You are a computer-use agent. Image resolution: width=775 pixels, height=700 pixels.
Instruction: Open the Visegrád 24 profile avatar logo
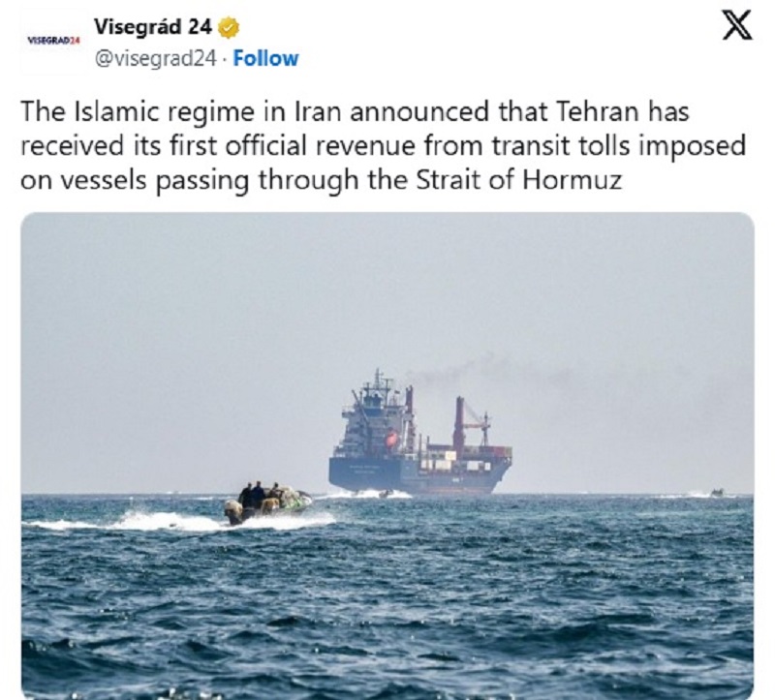pyautogui.click(x=53, y=41)
